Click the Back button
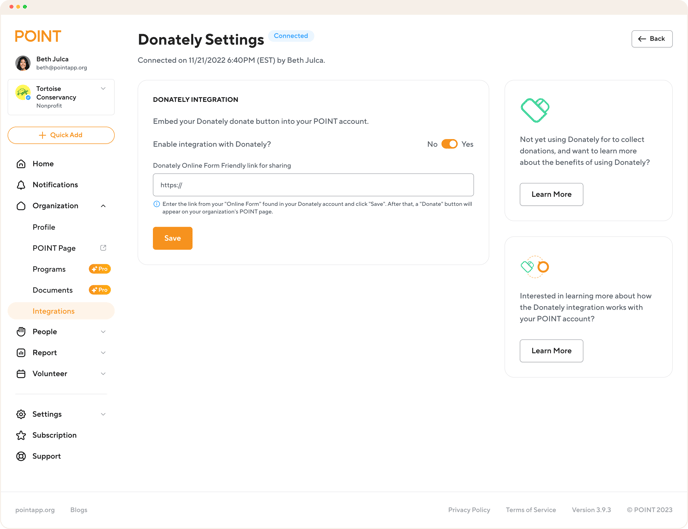The width and height of the screenshot is (688, 529). tap(652, 39)
